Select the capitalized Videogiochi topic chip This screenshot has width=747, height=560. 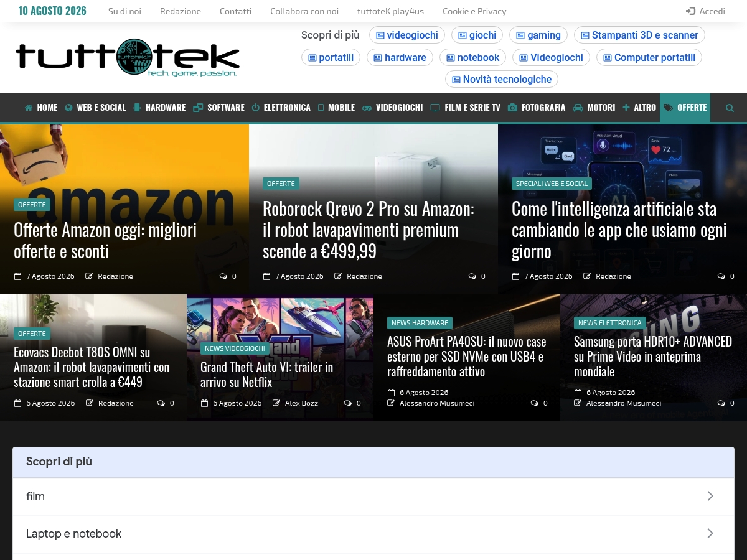(x=551, y=57)
